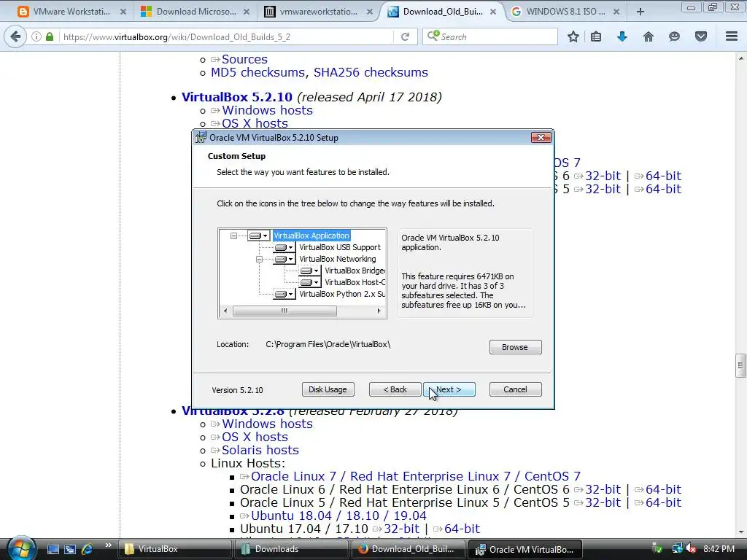747x560 pixels.
Task: Go to Firefox home icon
Action: [648, 36]
